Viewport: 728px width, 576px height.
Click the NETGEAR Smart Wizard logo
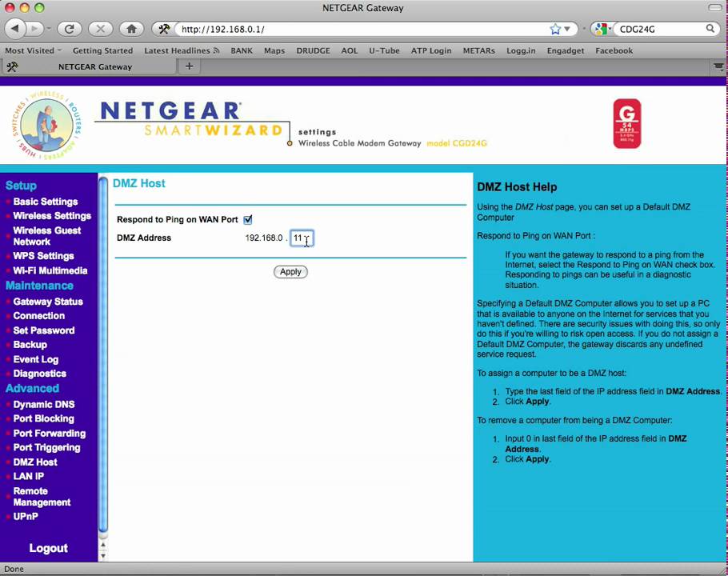point(191,119)
